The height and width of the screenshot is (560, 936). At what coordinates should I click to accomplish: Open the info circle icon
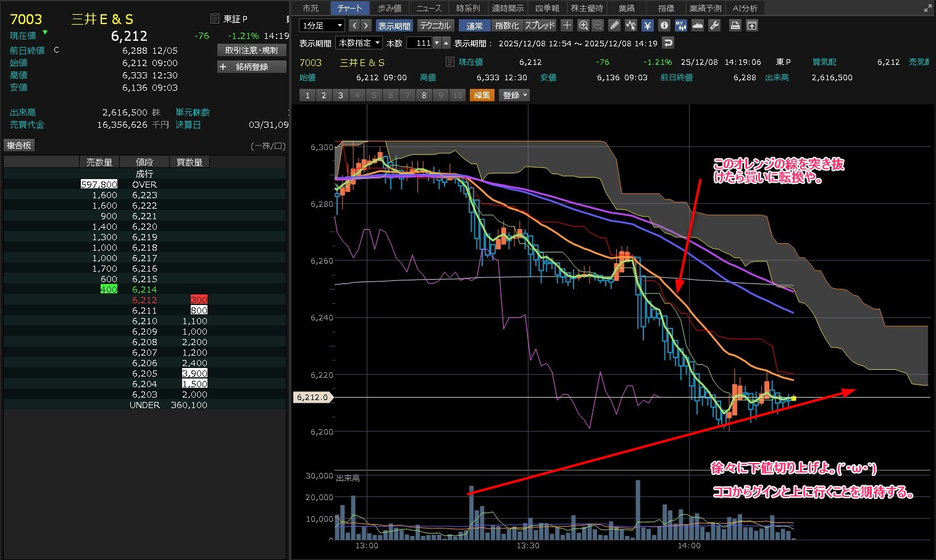[x=664, y=25]
